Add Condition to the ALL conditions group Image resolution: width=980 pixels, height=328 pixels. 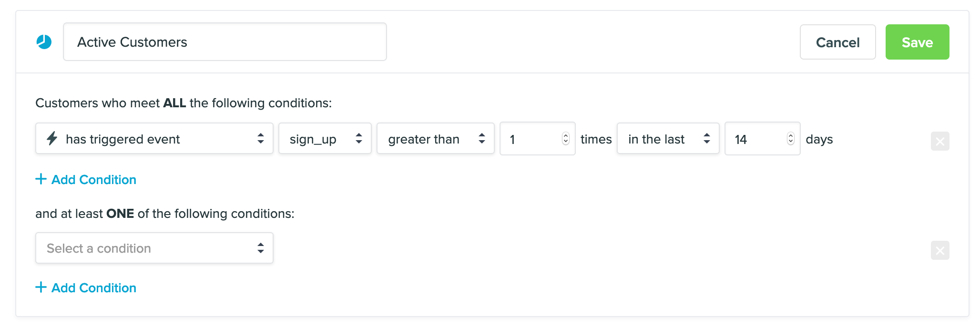click(x=93, y=180)
